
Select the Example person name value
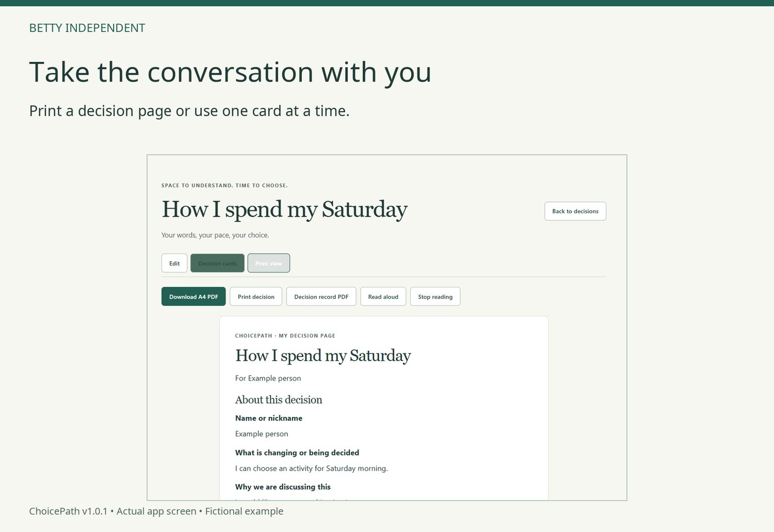pos(262,434)
